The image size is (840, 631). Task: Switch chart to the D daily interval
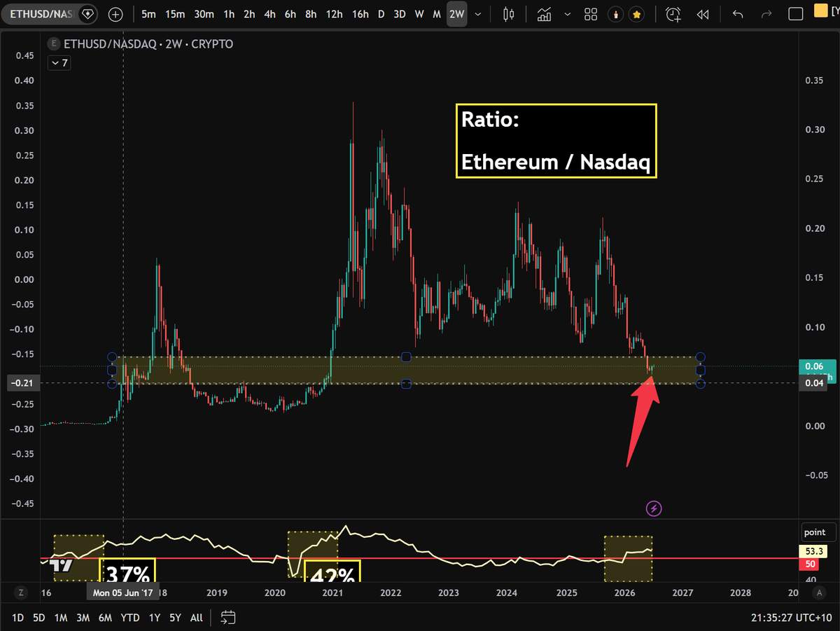(x=381, y=14)
